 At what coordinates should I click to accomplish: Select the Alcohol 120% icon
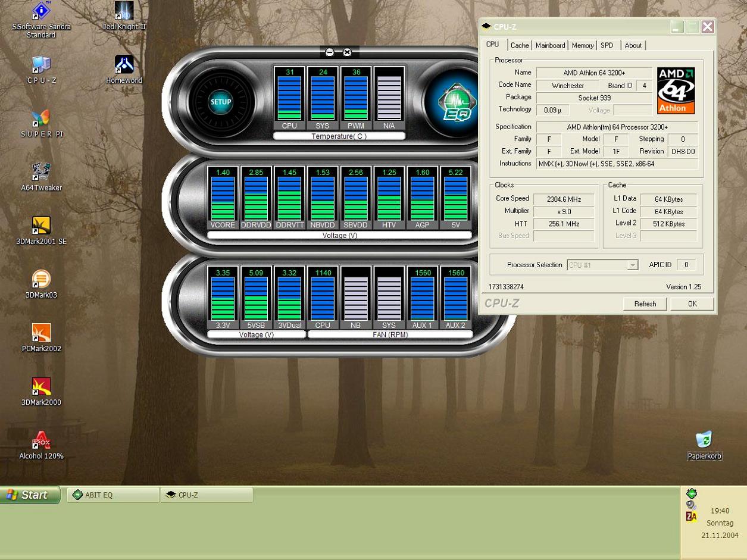click(41, 440)
